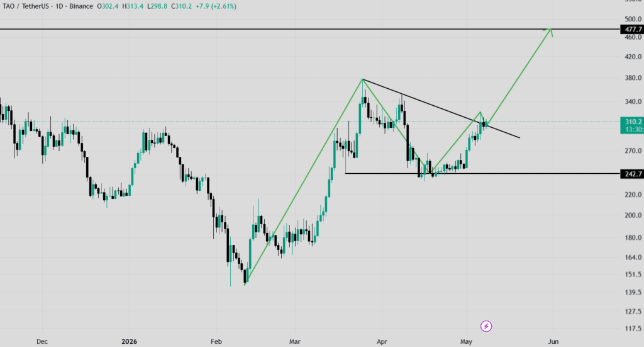The image size is (644, 347).
Task: Click the Apr date axis label
Action: pos(382,342)
